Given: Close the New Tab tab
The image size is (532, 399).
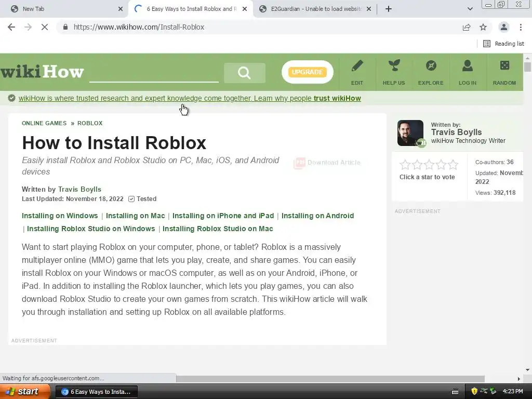Looking at the screenshot, I should pos(121,9).
